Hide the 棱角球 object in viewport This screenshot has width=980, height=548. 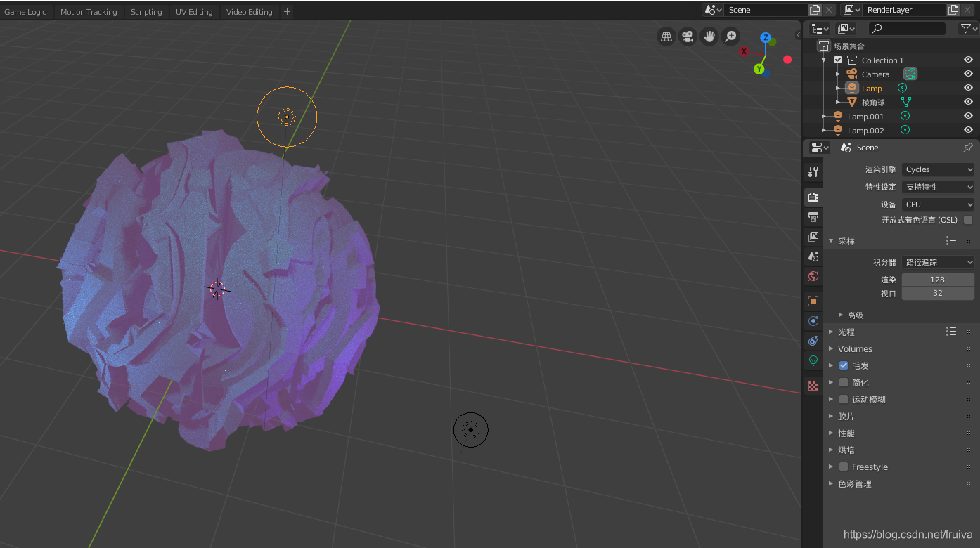(x=968, y=102)
